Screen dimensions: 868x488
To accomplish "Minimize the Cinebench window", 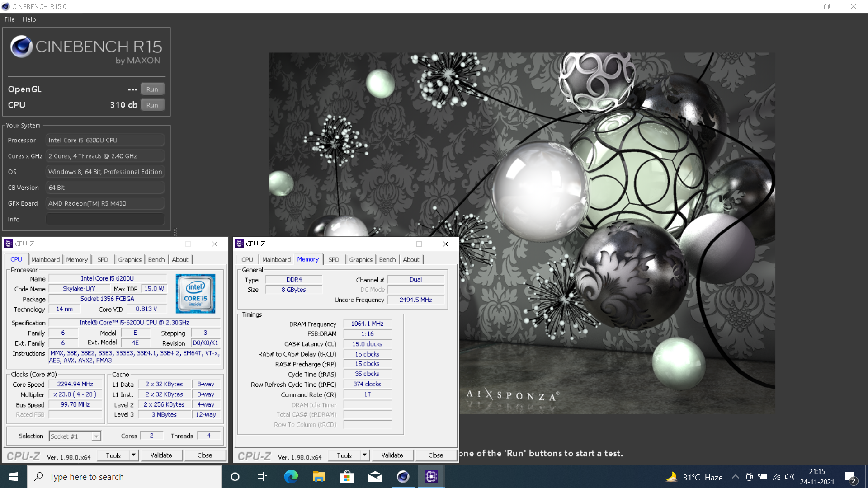I will coord(801,6).
